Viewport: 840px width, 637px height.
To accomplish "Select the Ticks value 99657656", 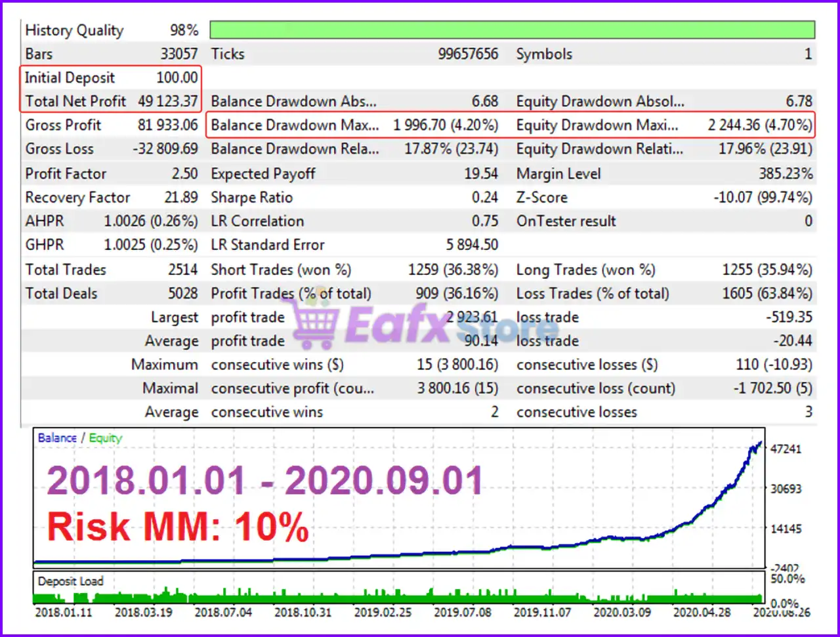I will 468,54.
